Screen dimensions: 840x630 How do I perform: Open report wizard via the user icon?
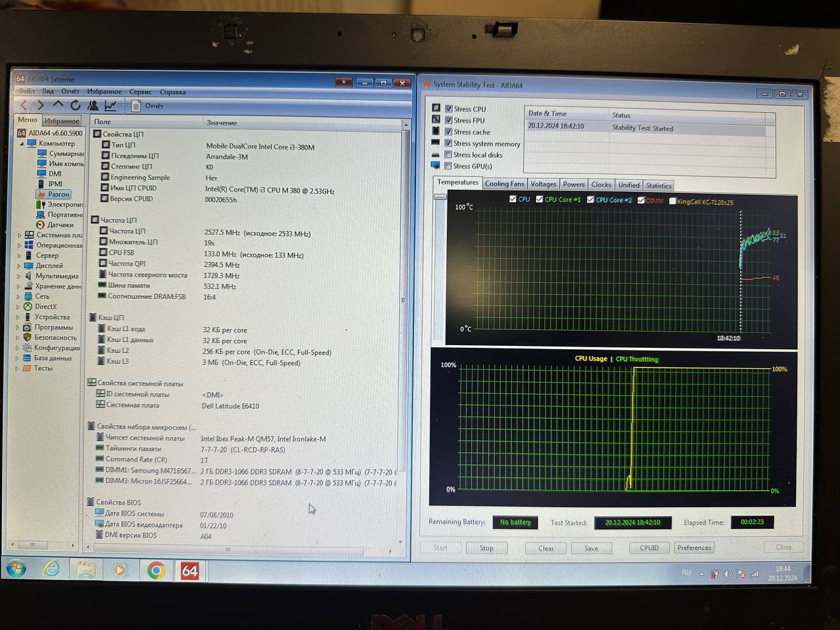93,105
